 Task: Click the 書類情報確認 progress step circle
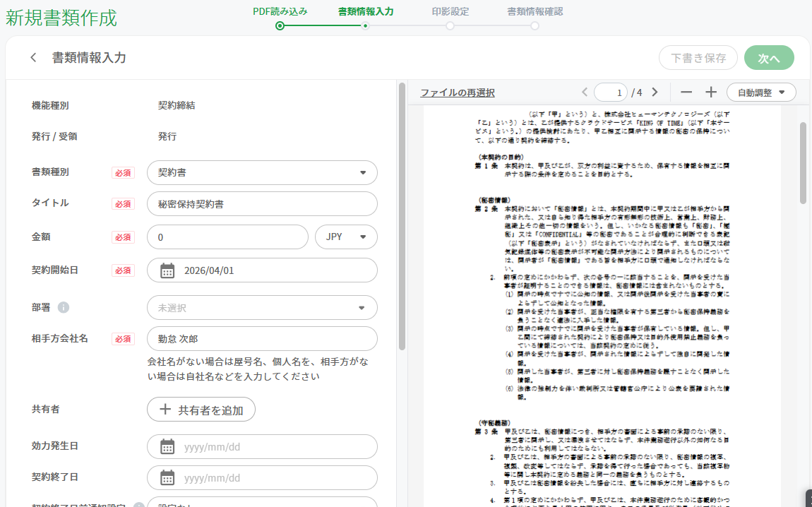click(x=535, y=26)
